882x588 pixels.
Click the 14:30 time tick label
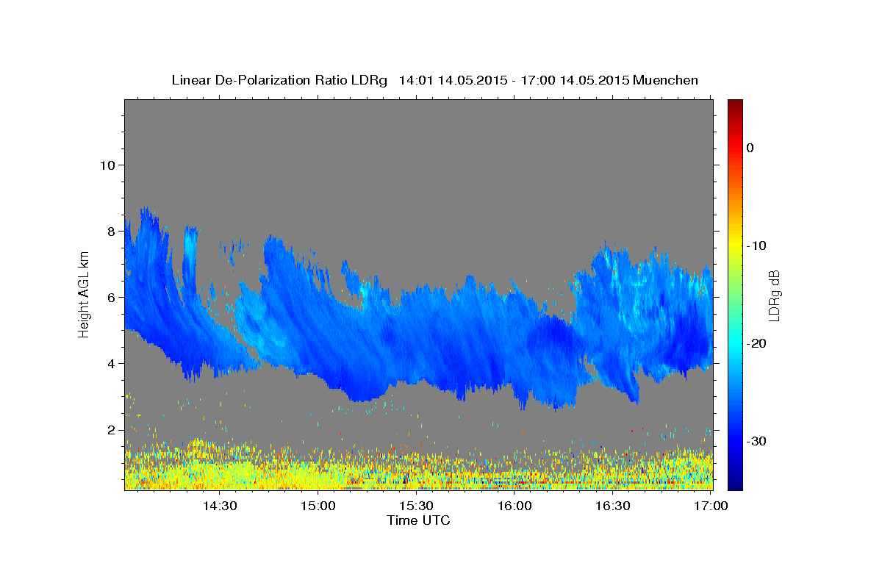tap(219, 506)
